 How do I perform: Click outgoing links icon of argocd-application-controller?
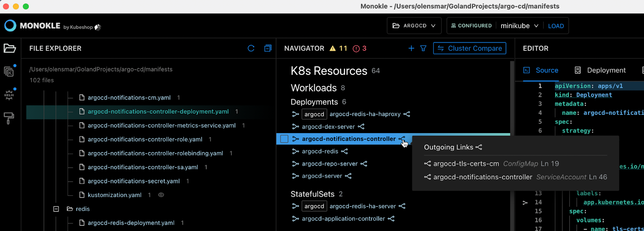pos(391,219)
